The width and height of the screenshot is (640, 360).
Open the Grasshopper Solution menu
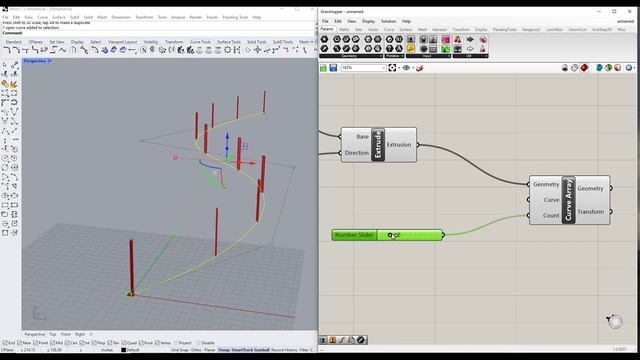pos(388,21)
